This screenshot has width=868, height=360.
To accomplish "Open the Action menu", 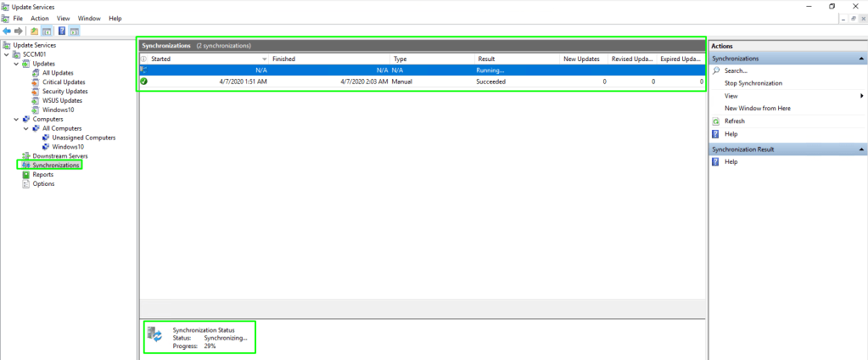I will (x=40, y=18).
